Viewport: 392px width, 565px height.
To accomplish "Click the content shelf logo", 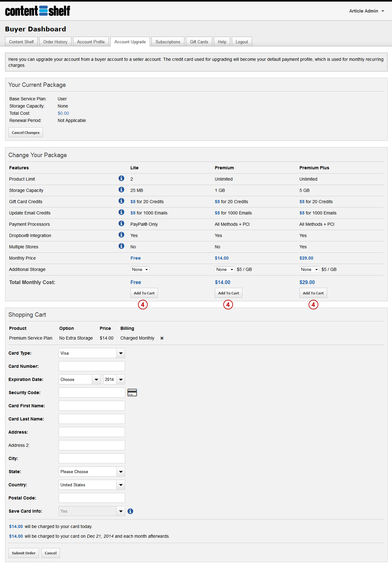I will point(38,11).
